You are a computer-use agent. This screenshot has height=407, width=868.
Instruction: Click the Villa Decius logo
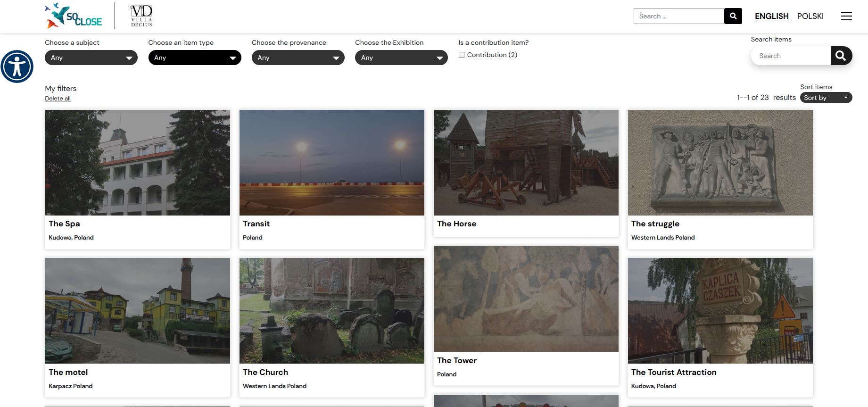[x=141, y=16]
